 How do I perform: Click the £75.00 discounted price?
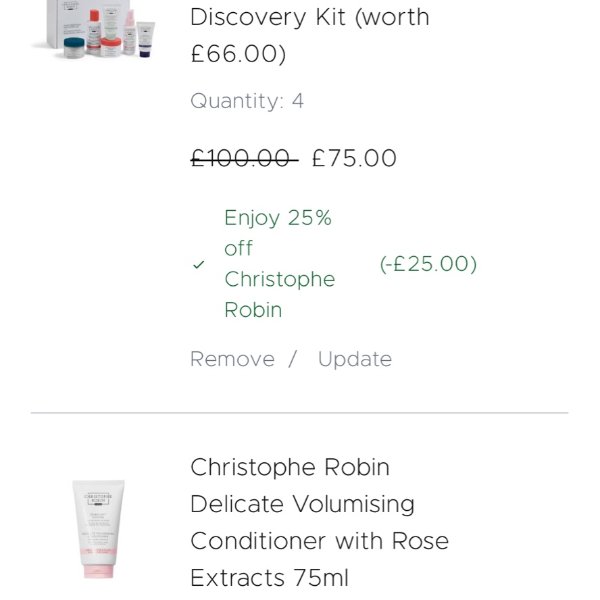click(354, 159)
